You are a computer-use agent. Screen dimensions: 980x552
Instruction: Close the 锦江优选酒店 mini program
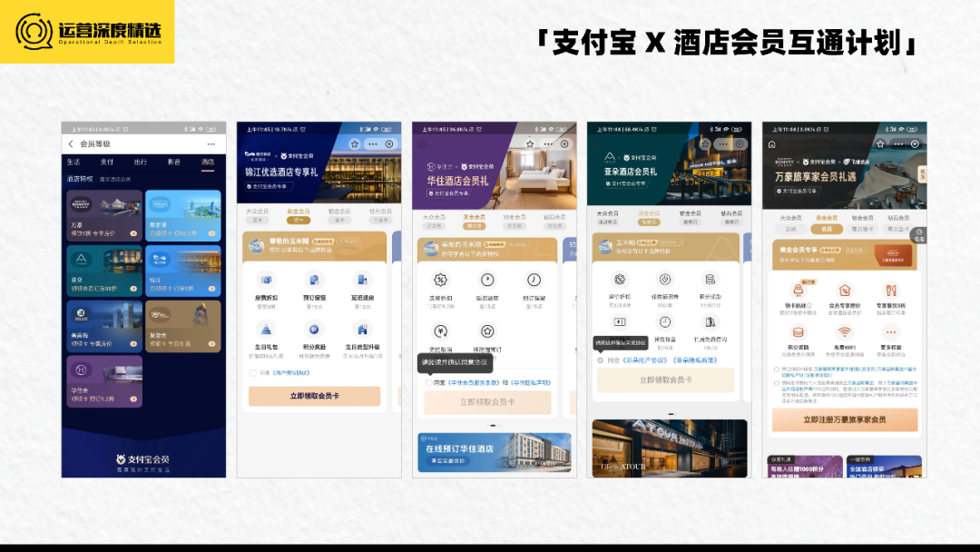(x=389, y=143)
